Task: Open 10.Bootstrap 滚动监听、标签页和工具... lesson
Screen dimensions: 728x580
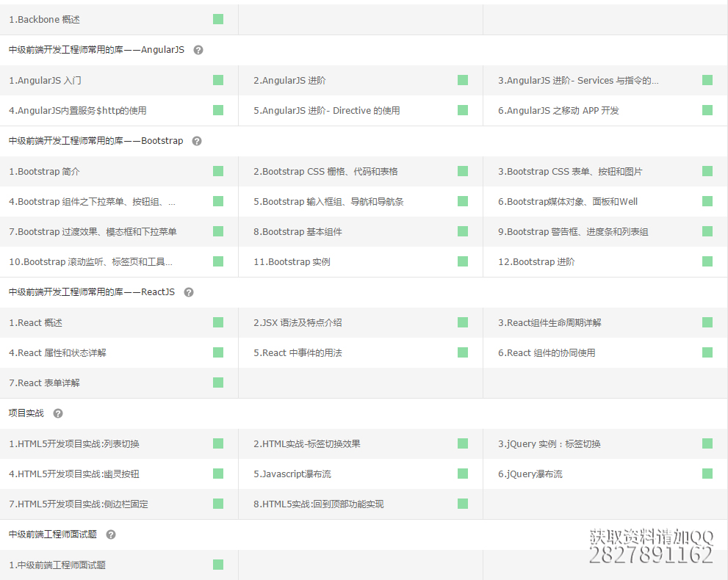Action: click(90, 262)
